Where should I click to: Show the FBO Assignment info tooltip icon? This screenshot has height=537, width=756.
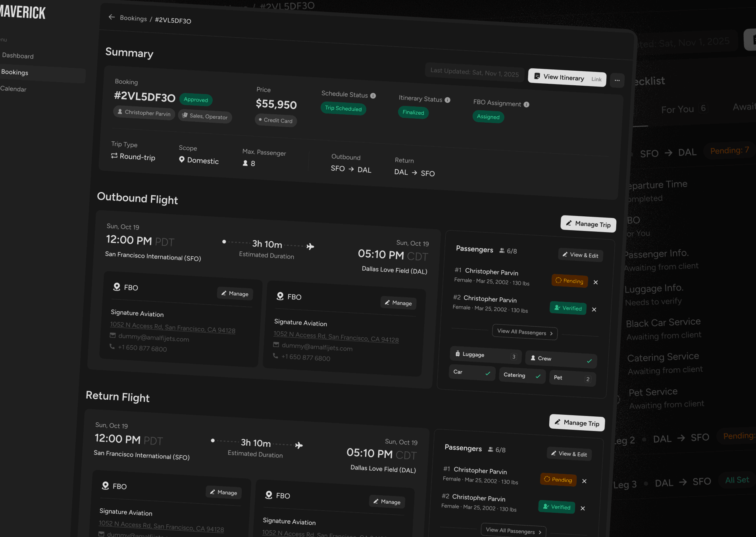click(526, 104)
